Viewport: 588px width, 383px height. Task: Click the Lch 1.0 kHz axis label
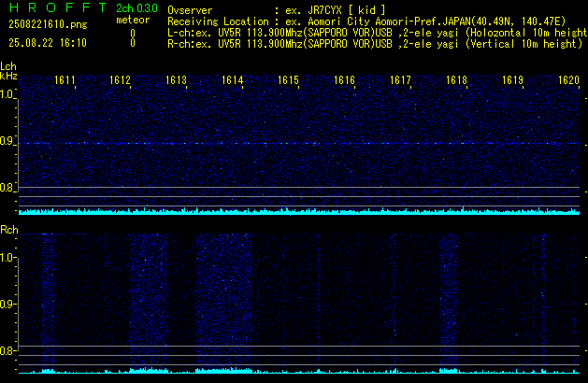7,94
